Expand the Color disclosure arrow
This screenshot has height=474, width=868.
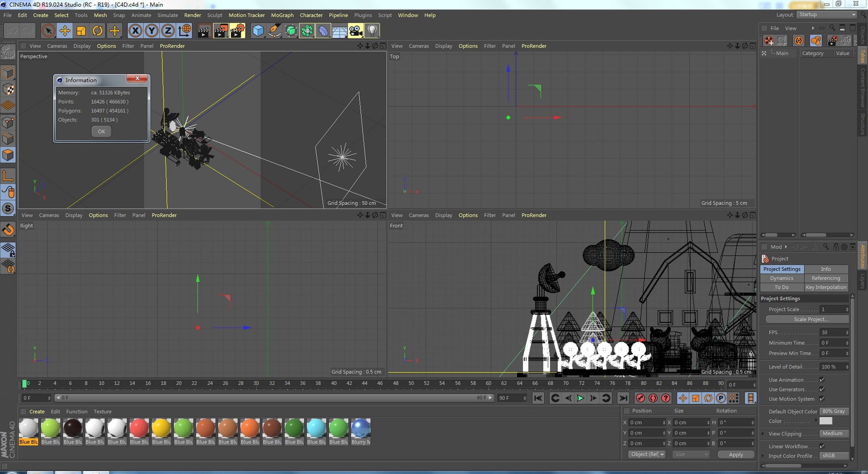[816, 421]
